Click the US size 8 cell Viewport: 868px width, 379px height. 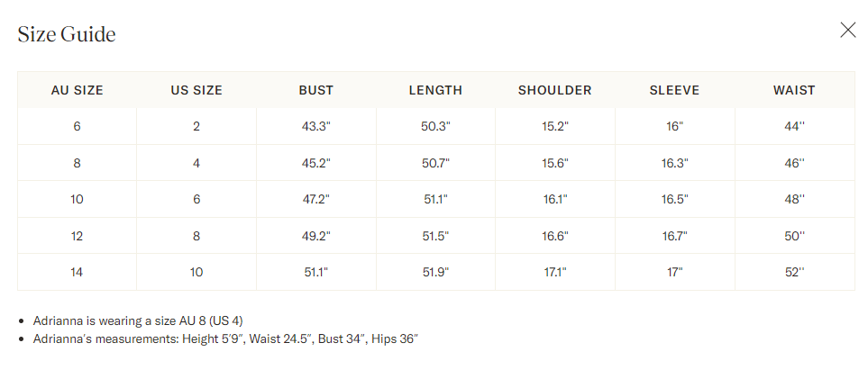coord(196,236)
